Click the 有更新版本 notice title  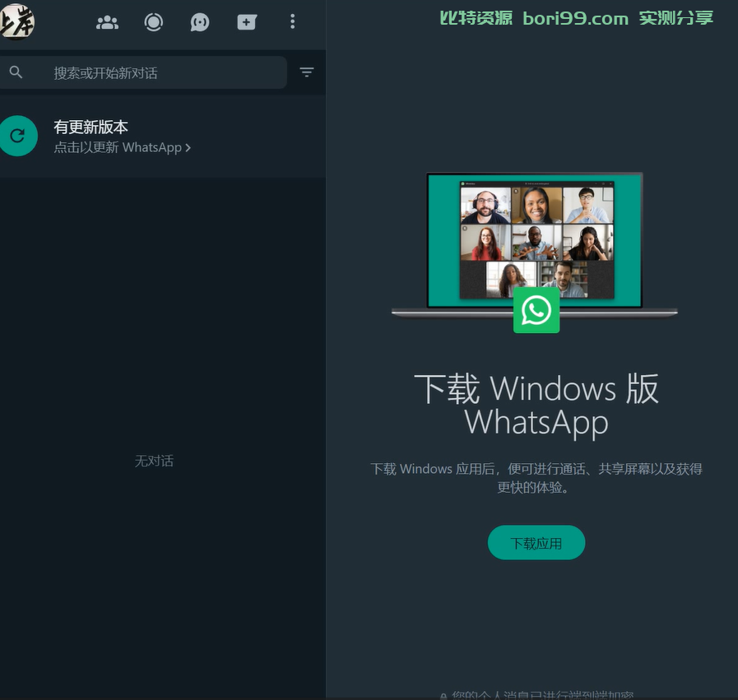pos(91,127)
